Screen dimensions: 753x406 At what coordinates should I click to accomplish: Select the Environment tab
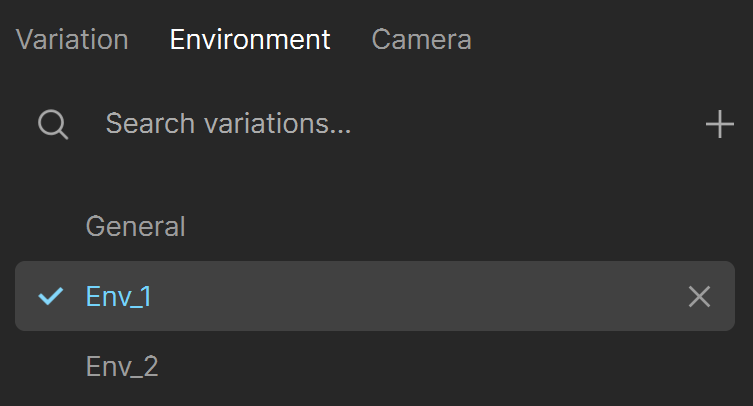point(250,39)
